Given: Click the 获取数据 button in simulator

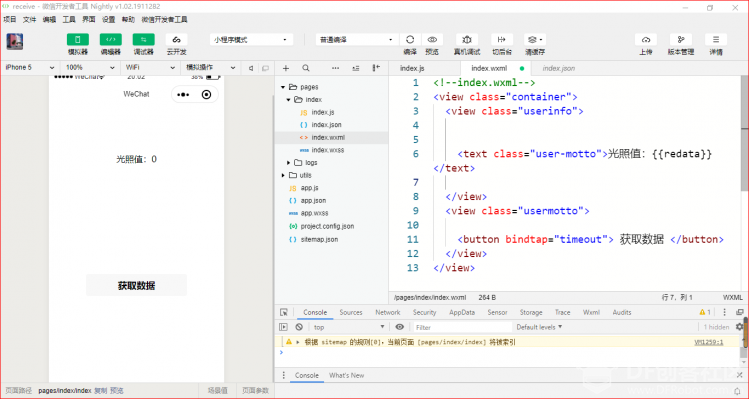Looking at the screenshot, I should 137,286.
